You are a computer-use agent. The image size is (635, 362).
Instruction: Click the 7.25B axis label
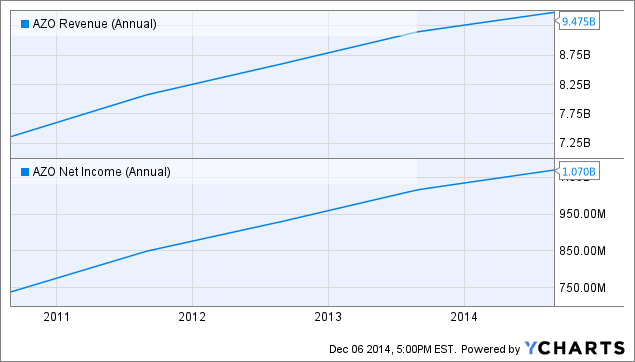[575, 143]
